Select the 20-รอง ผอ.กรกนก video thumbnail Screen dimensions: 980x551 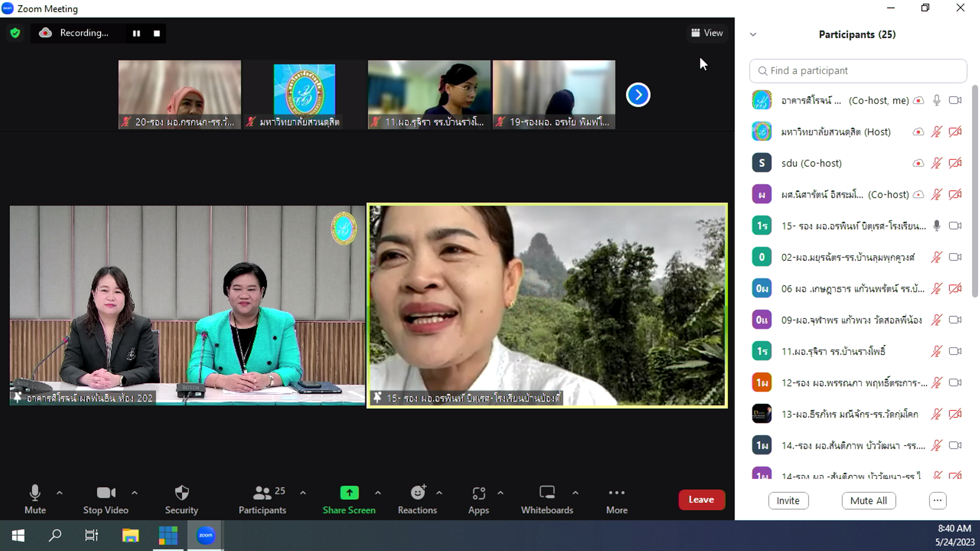tap(180, 94)
